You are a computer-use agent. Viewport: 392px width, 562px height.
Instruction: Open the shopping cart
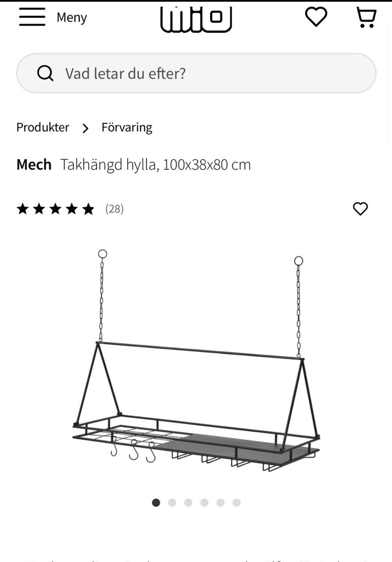pyautogui.click(x=366, y=18)
